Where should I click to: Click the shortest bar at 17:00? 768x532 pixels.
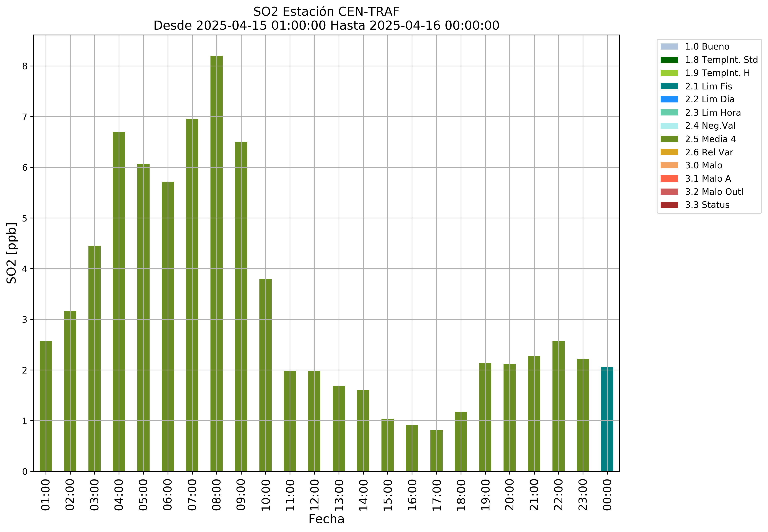(437, 451)
